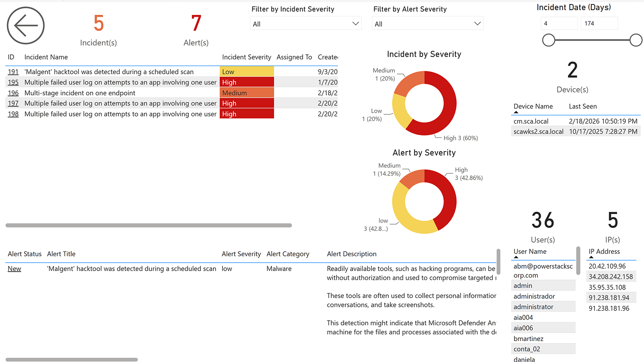Click the alerts table vertical scrollbar

498,262
